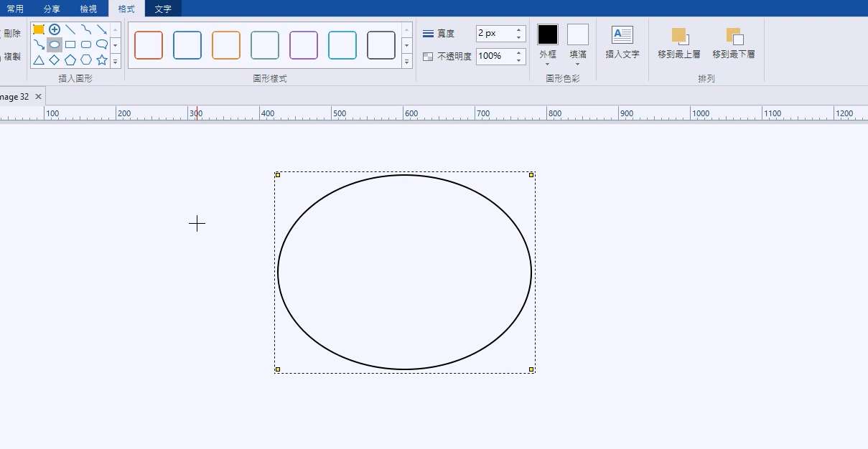The height and width of the screenshot is (449, 868).
Task: Switch to the 檢視 (View) tab
Action: click(89, 9)
